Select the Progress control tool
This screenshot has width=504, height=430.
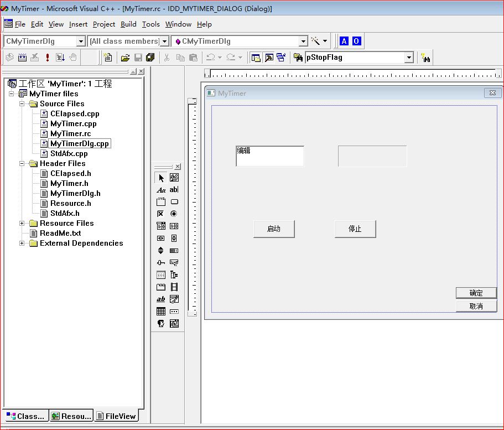pos(174,251)
